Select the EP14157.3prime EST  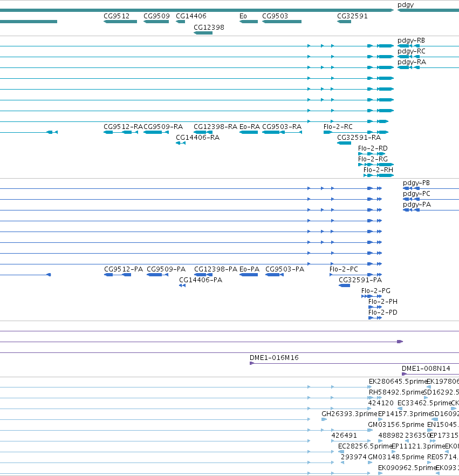(380, 419)
